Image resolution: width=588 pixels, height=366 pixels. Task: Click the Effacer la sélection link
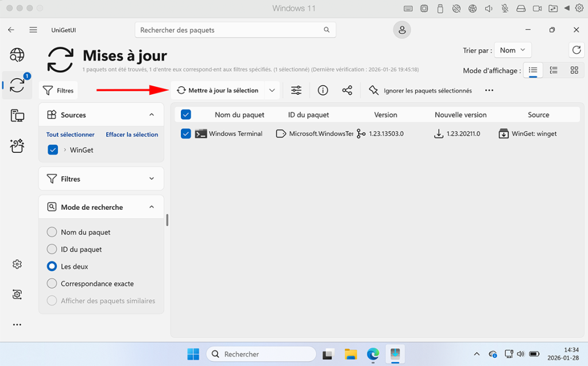tap(131, 134)
